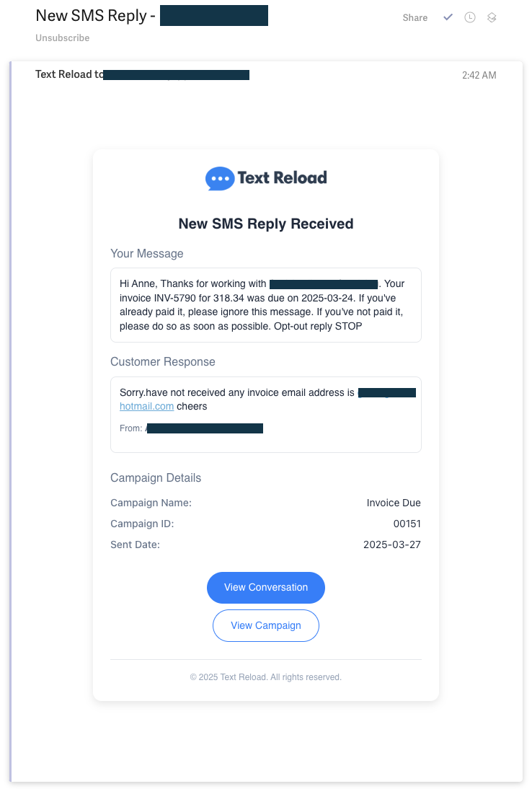The height and width of the screenshot is (789, 532).
Task: Select the Sent Date 2025-03-27
Action: pos(392,545)
